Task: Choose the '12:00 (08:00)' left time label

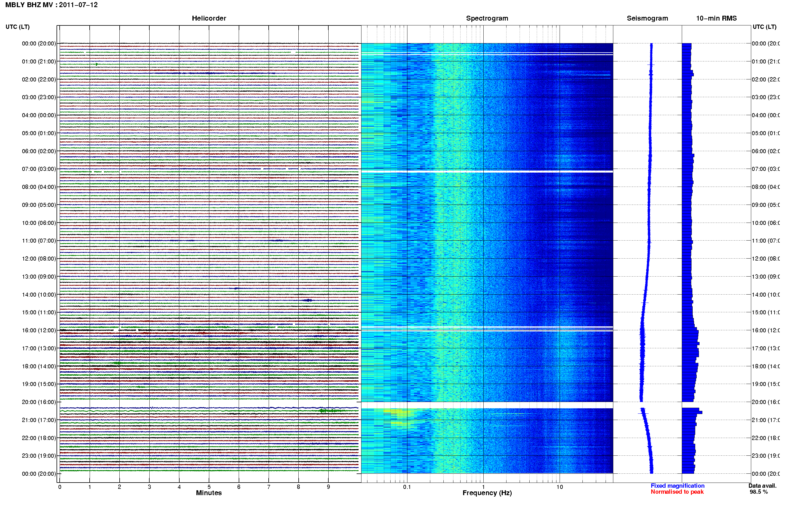Action: click(39, 259)
